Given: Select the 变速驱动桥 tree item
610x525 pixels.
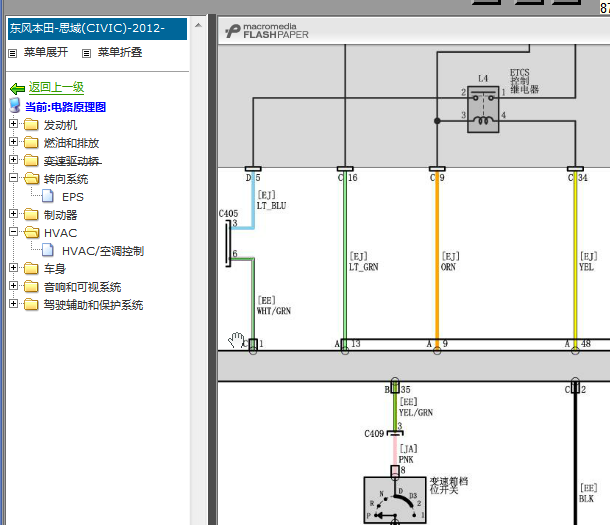Looking at the screenshot, I should pyautogui.click(x=73, y=161).
